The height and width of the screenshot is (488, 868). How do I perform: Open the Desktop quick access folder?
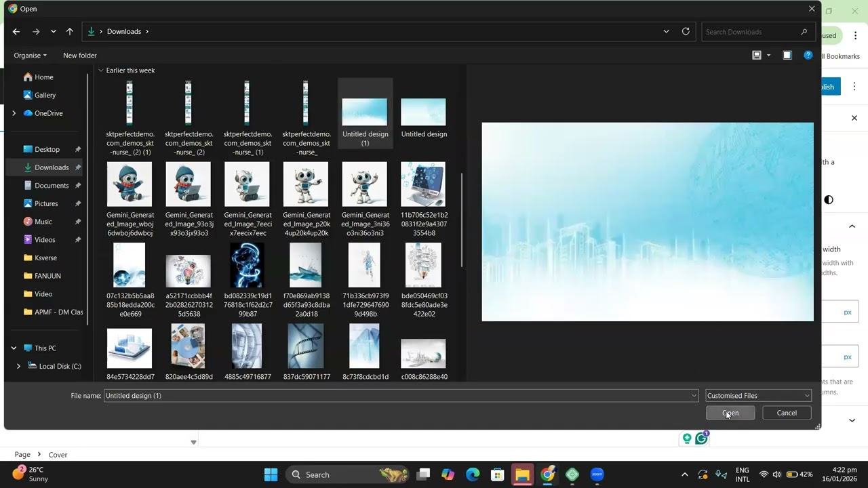point(49,149)
